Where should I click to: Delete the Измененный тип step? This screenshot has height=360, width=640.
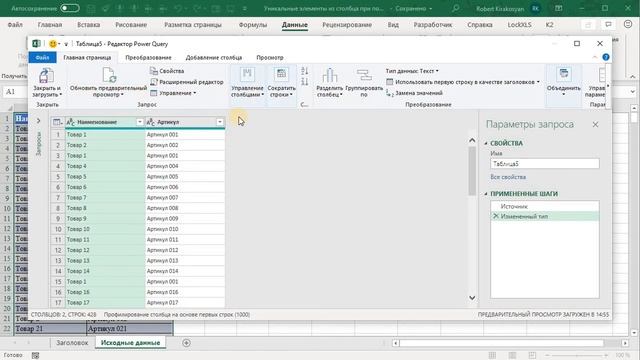pos(496,216)
